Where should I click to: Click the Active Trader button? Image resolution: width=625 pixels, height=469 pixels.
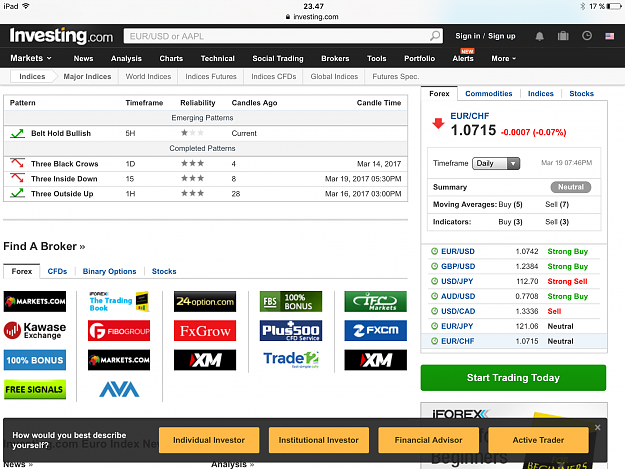tap(538, 440)
